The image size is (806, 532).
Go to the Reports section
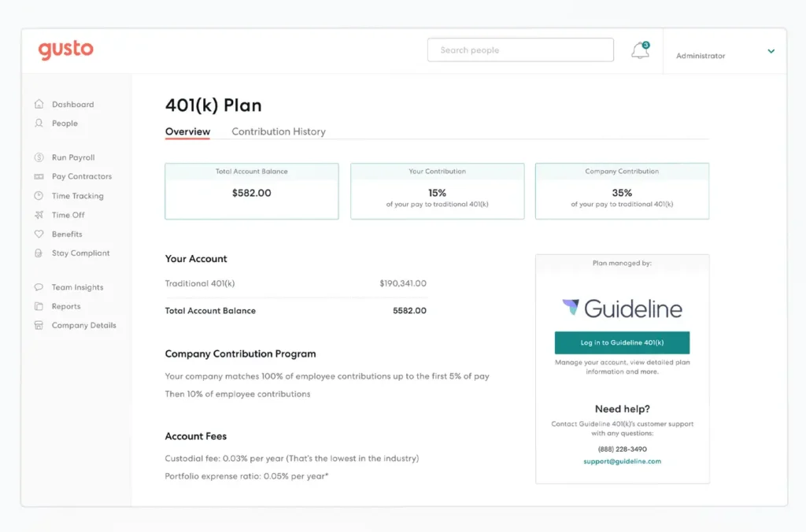pyautogui.click(x=67, y=306)
